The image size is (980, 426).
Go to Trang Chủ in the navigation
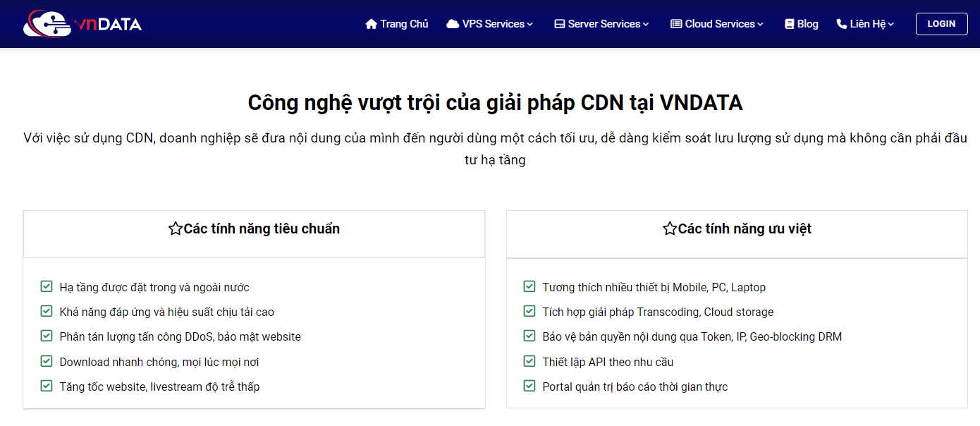click(x=404, y=24)
